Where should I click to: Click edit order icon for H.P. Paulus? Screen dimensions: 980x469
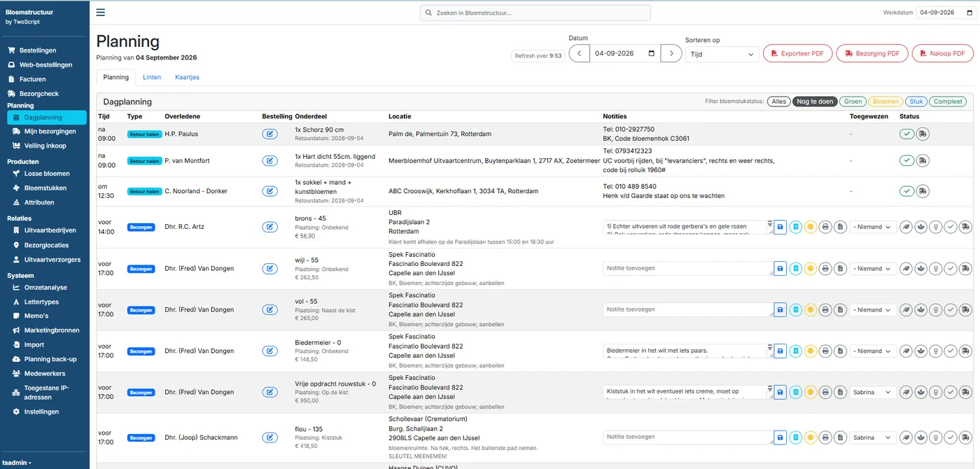pyautogui.click(x=269, y=134)
